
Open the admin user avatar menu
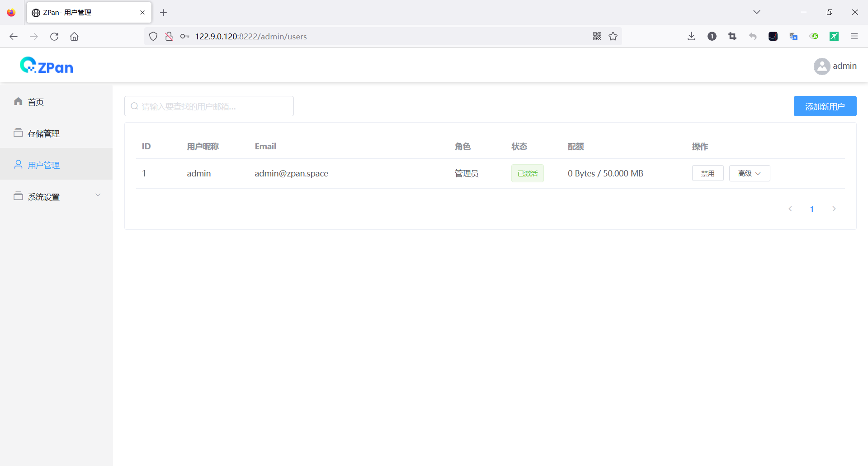tap(821, 66)
